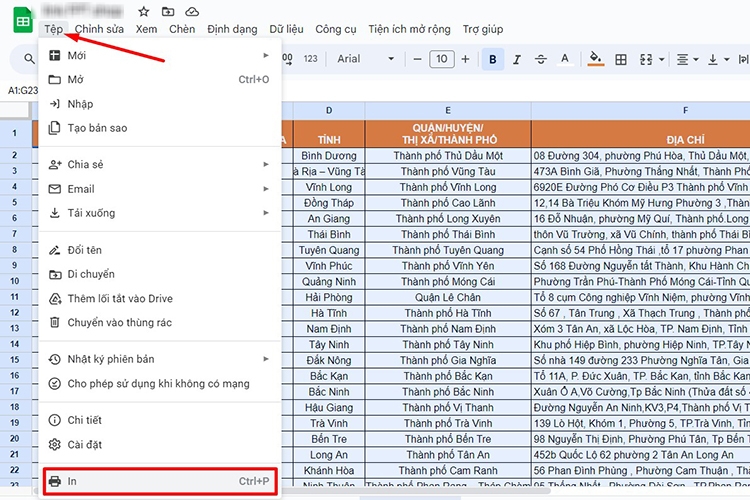Choose Di chuyển menu item
The image size is (750, 500).
(x=159, y=274)
